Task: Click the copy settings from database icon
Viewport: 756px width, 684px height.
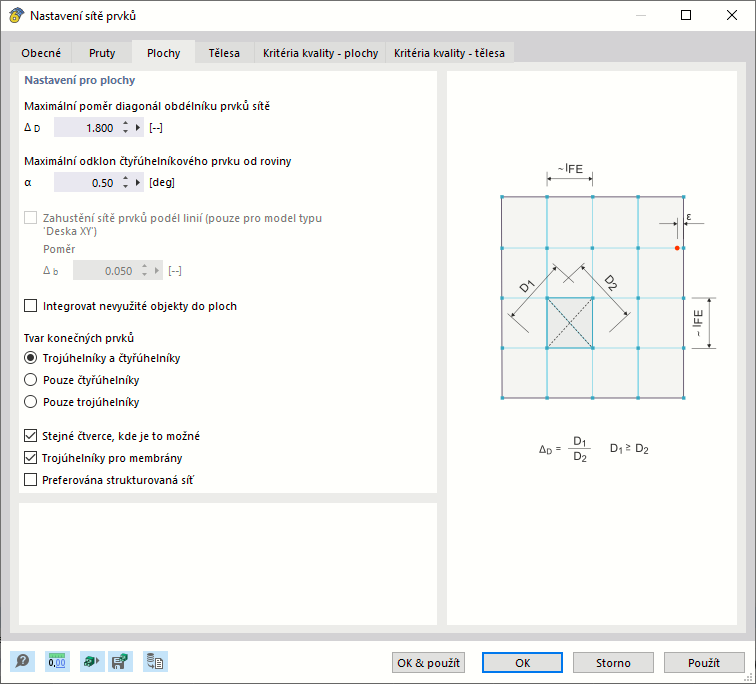Action: pyautogui.click(x=155, y=662)
